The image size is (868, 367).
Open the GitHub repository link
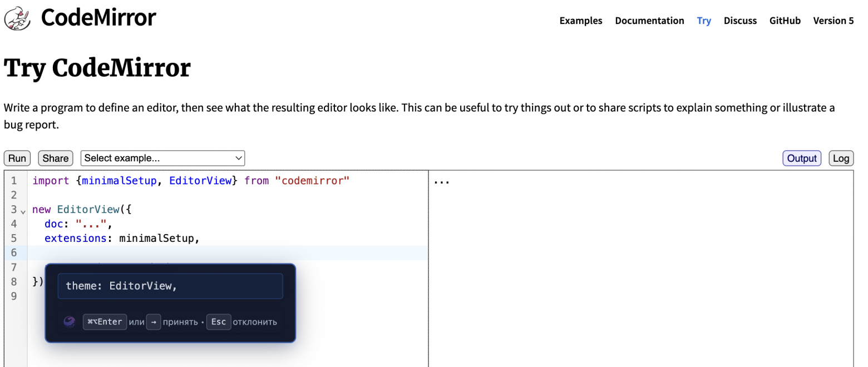(x=785, y=21)
